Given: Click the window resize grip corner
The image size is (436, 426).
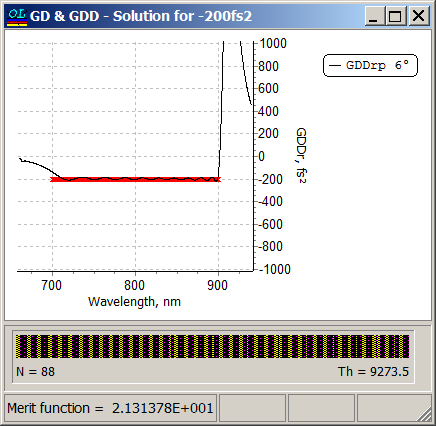Looking at the screenshot, I should (x=425, y=415).
